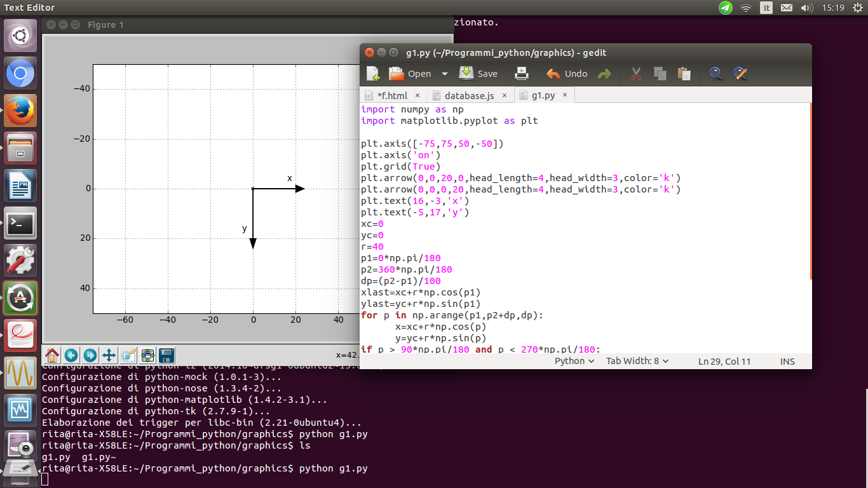The height and width of the screenshot is (488, 868).
Task: Open search using the magnifying glass icon
Action: 715,74
